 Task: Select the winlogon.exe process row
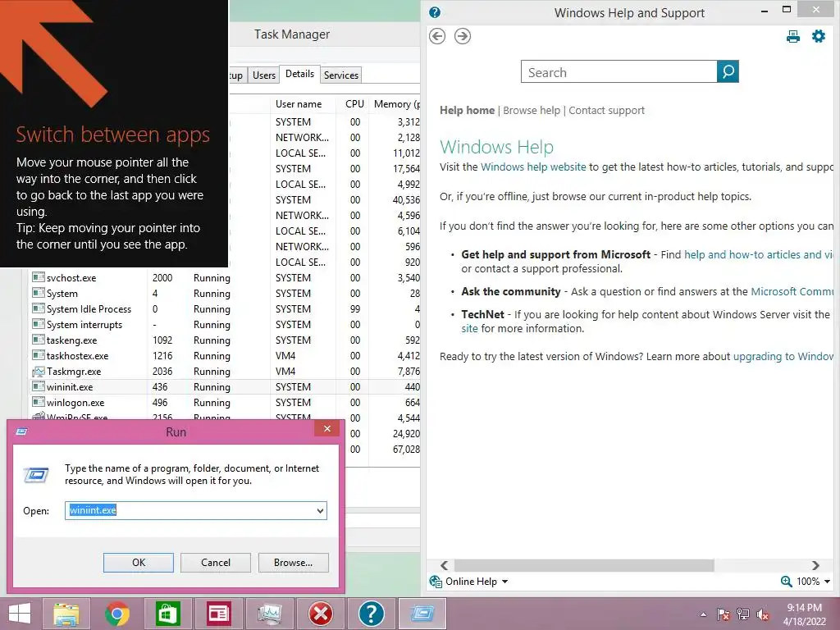tap(225, 402)
